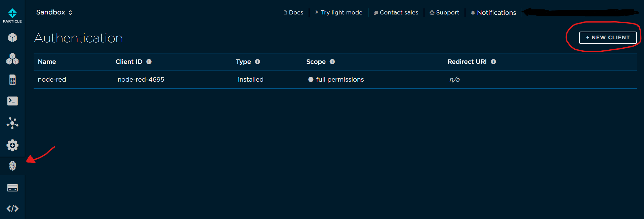
Task: Open the Web IDE code icon
Action: [12, 209]
